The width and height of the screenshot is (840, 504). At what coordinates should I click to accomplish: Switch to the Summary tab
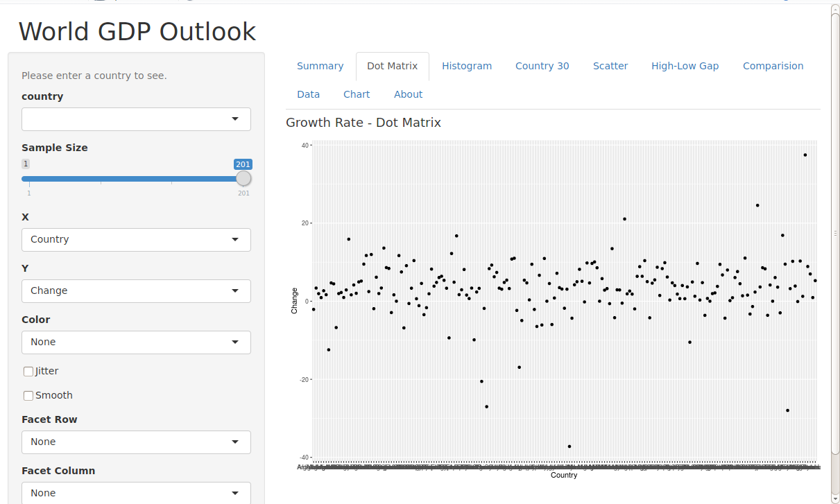[320, 67]
